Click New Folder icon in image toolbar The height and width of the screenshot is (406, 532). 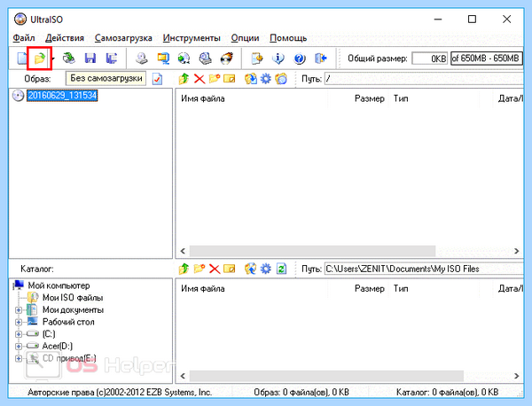click(215, 79)
